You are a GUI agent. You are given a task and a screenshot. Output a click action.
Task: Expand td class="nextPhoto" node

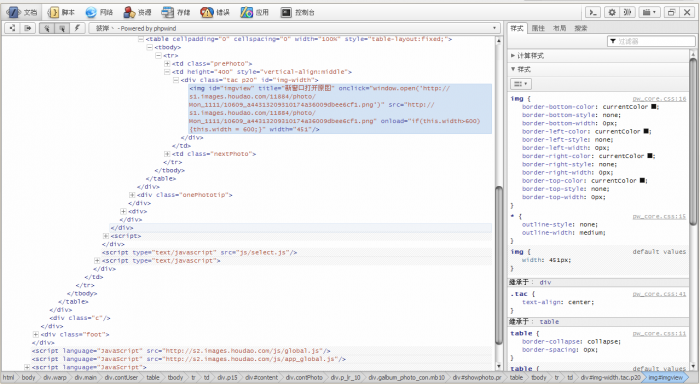pos(167,154)
